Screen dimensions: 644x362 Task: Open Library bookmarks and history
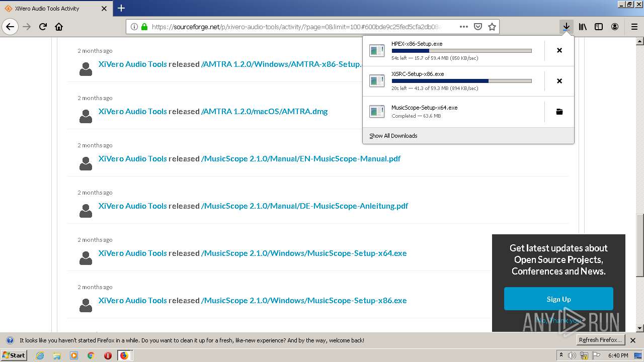[583, 27]
